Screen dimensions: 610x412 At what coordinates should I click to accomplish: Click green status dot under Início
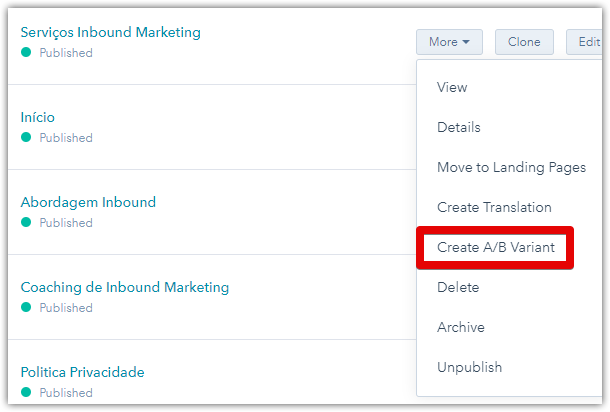pos(26,138)
